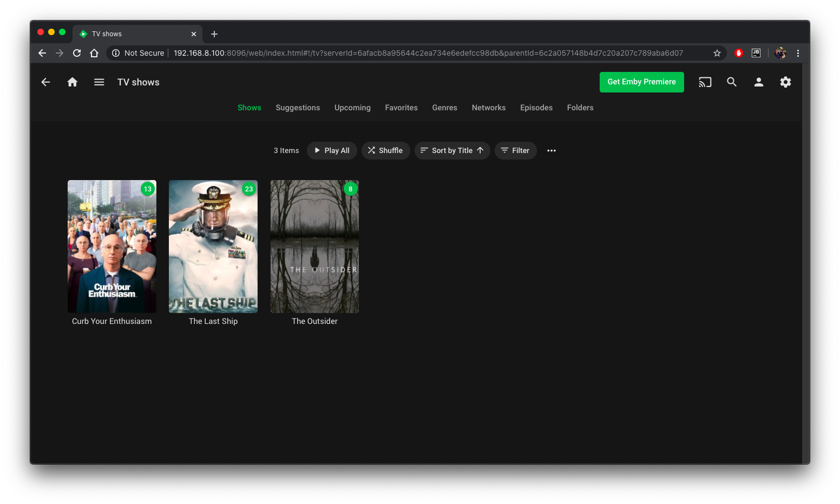Open the Cast to device icon
840x504 pixels.
tap(705, 82)
